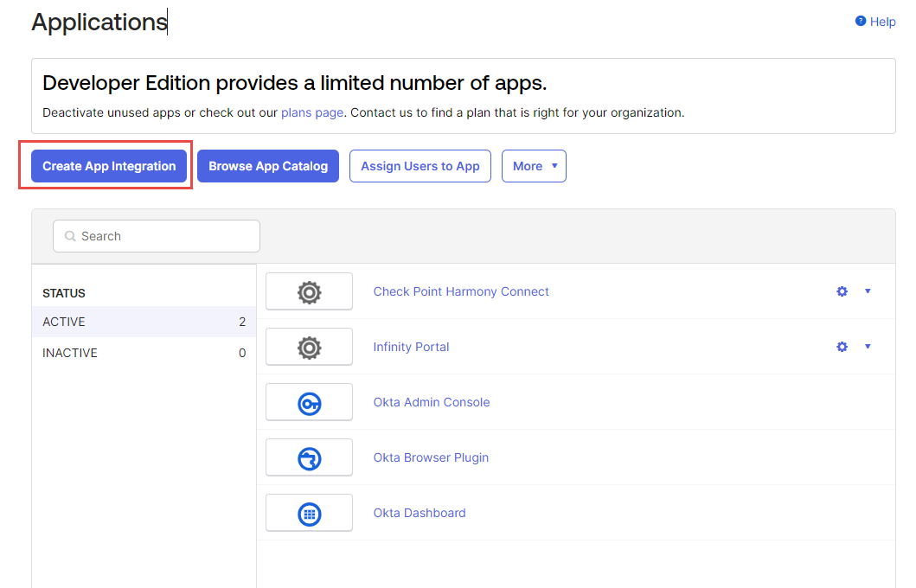Expand the More dropdown button

(534, 166)
